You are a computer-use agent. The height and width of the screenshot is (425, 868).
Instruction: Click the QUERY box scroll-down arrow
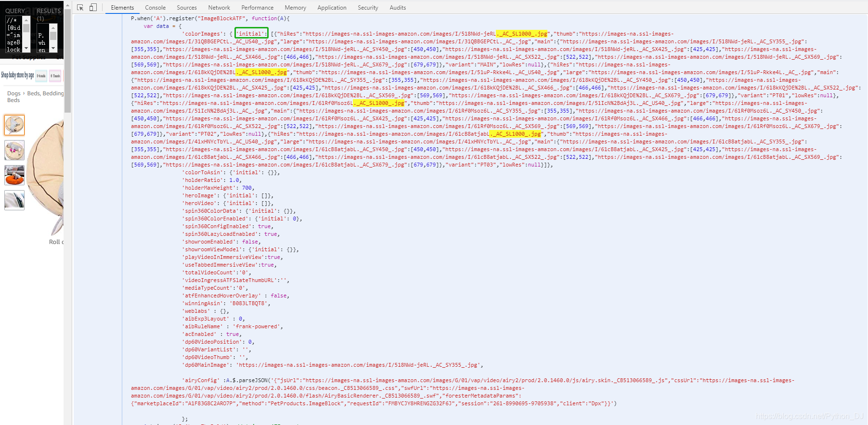point(26,49)
